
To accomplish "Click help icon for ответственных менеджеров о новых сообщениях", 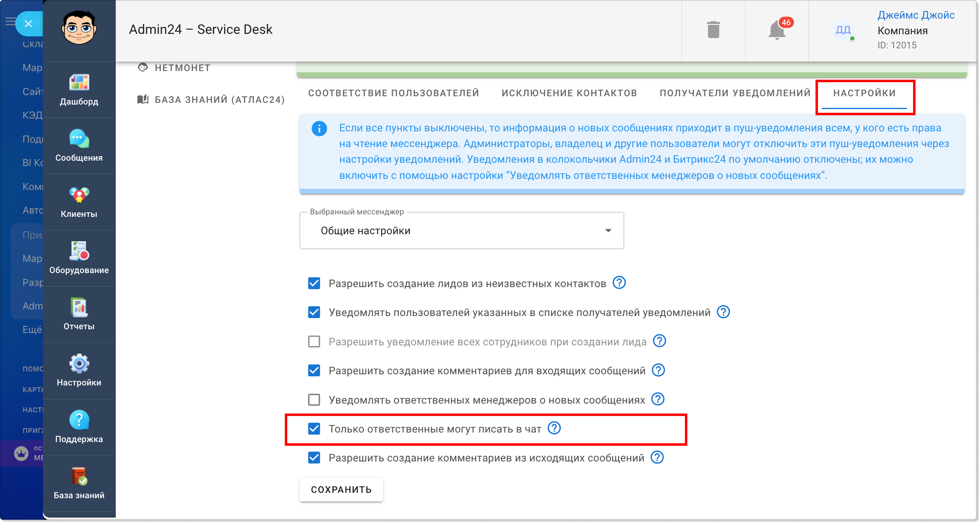I will coord(658,399).
